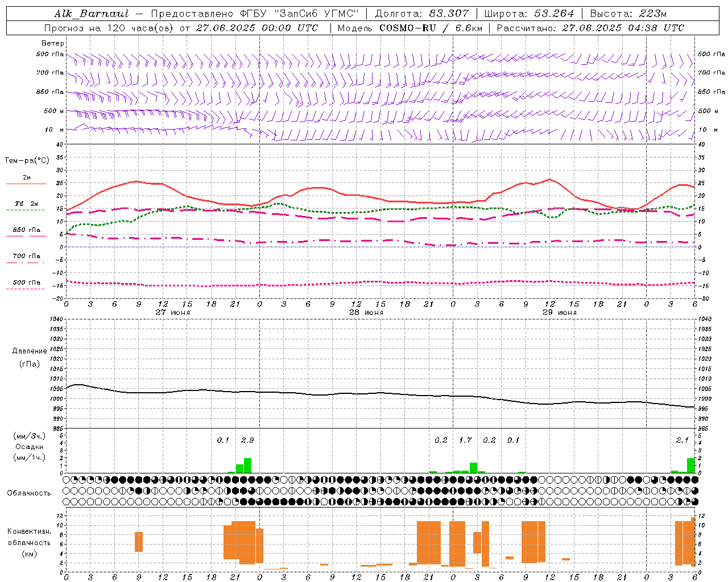This screenshot has height=582, width=728.
Task: Click the "Тем-ра(°C)" temperature label
Action: point(27,161)
